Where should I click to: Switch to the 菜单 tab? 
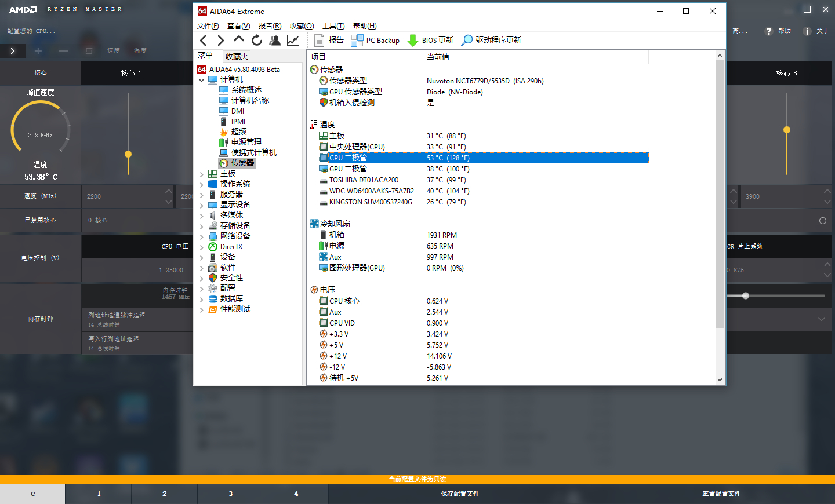pyautogui.click(x=206, y=56)
